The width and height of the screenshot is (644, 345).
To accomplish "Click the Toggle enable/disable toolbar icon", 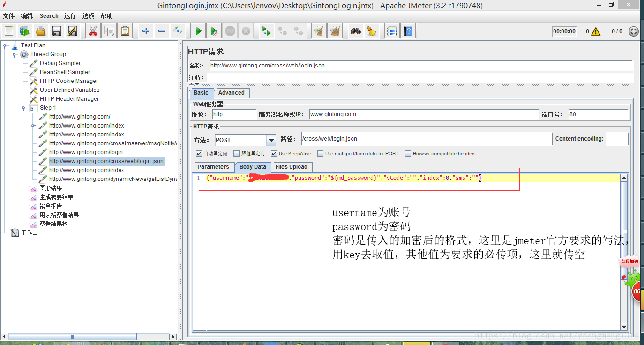I will (x=178, y=31).
